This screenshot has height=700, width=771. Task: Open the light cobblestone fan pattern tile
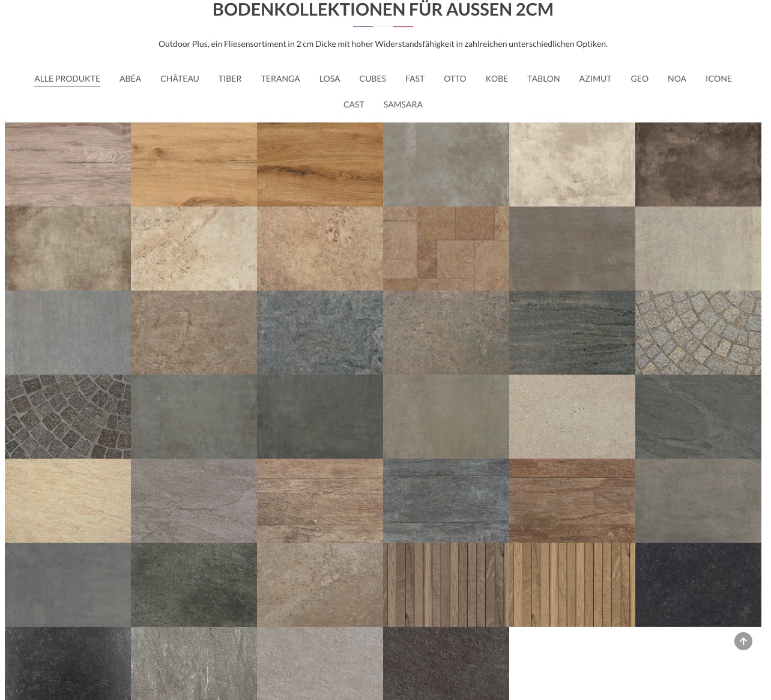[x=698, y=333]
